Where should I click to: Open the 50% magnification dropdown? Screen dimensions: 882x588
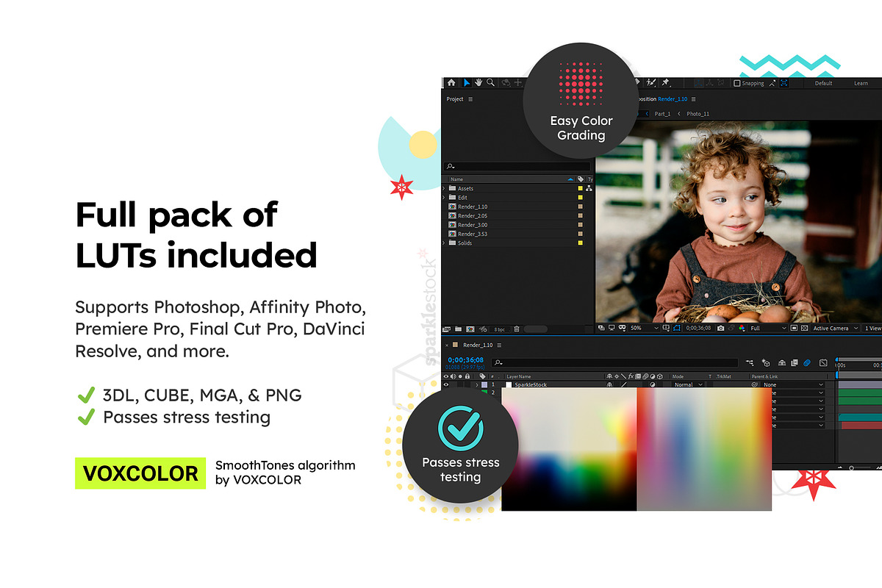click(643, 328)
